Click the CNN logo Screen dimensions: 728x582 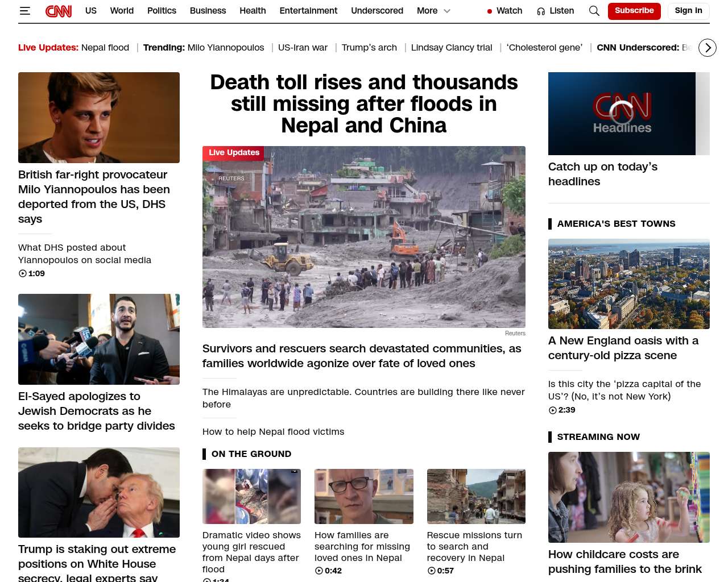pyautogui.click(x=59, y=11)
